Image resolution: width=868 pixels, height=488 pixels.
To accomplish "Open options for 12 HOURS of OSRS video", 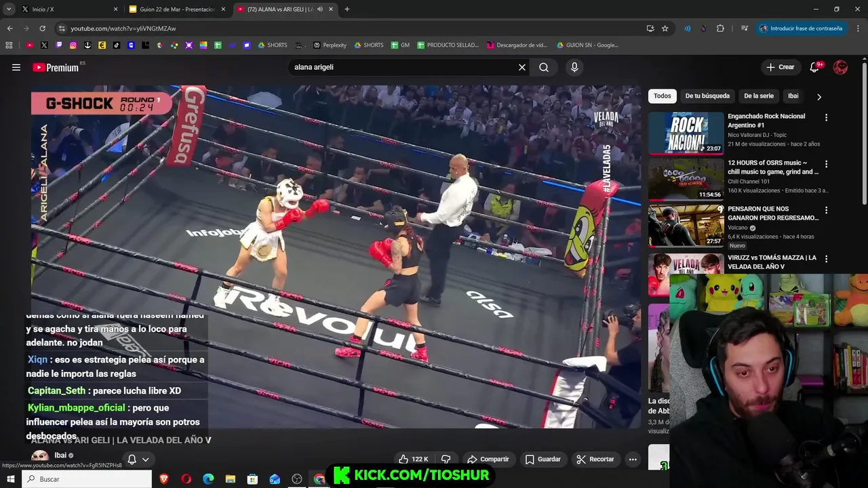I will pos(826,164).
